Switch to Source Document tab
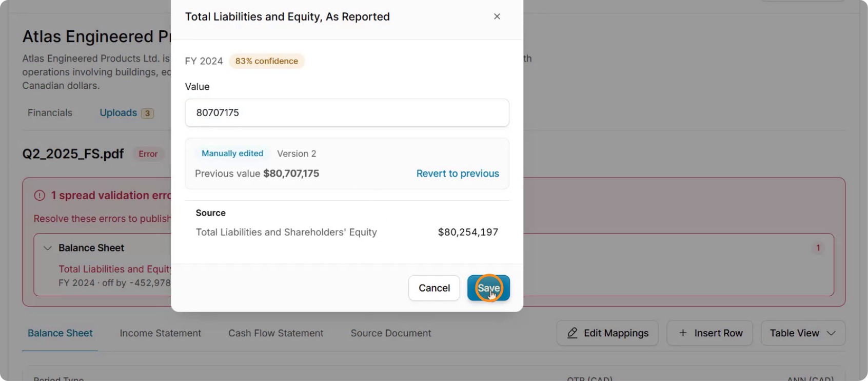This screenshot has height=381, width=868. [x=390, y=333]
